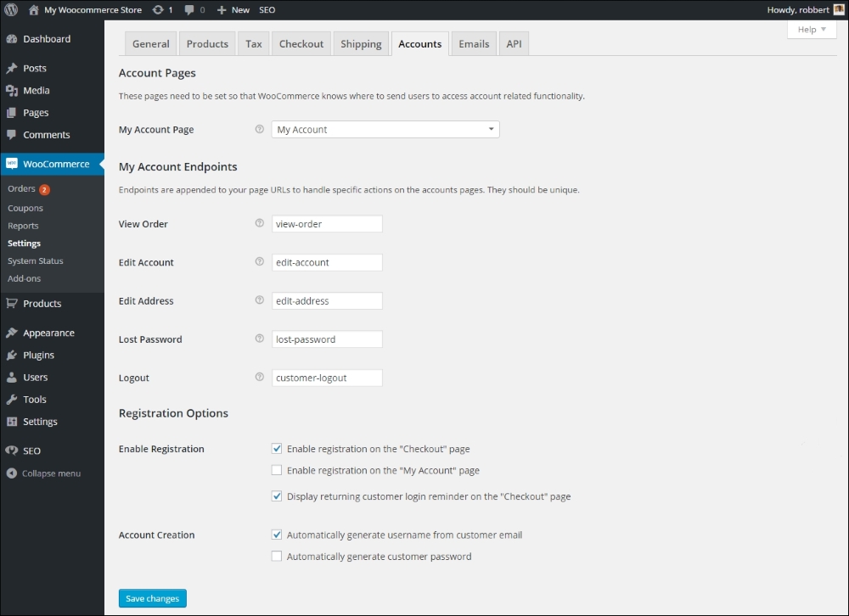Open the New item dropdown in admin bar

tap(233, 9)
